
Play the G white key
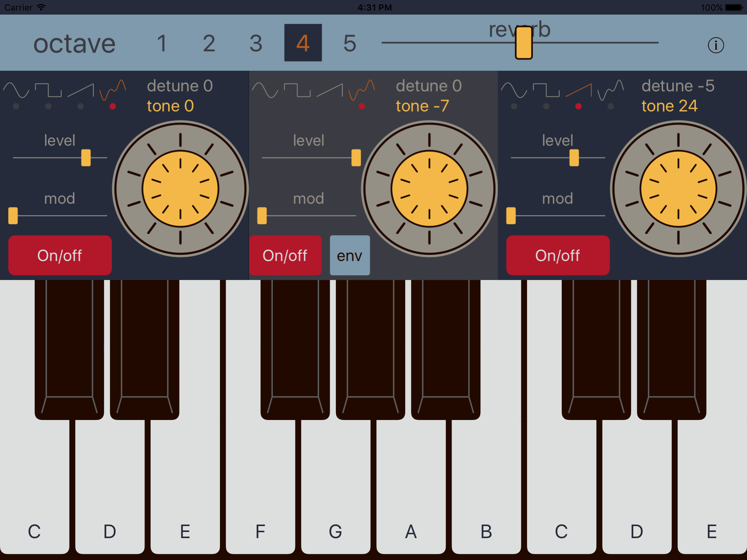pyautogui.click(x=335, y=492)
